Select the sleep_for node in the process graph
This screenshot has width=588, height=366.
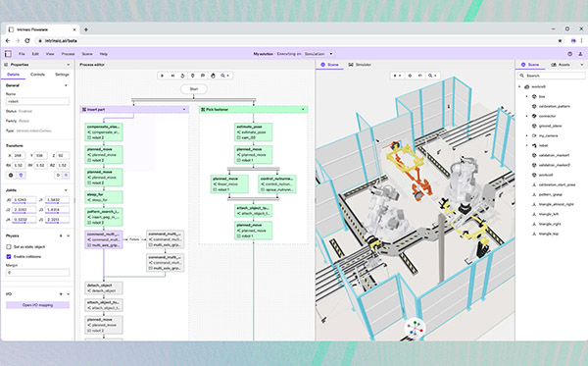[104, 197]
